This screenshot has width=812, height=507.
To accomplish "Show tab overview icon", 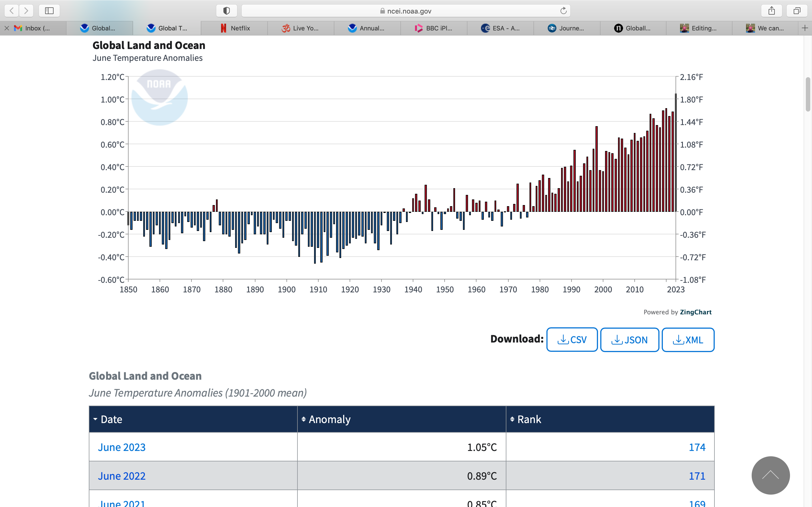I will (x=797, y=11).
